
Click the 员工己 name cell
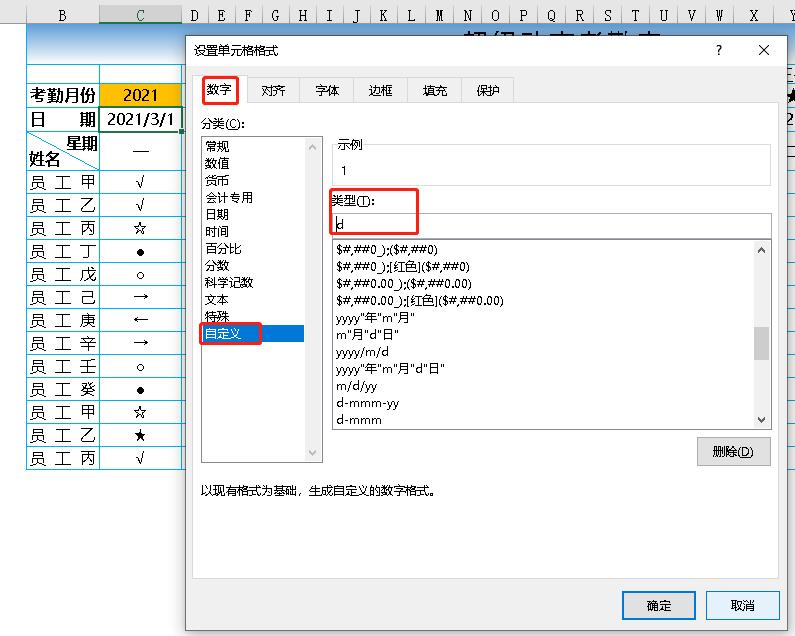(x=63, y=297)
